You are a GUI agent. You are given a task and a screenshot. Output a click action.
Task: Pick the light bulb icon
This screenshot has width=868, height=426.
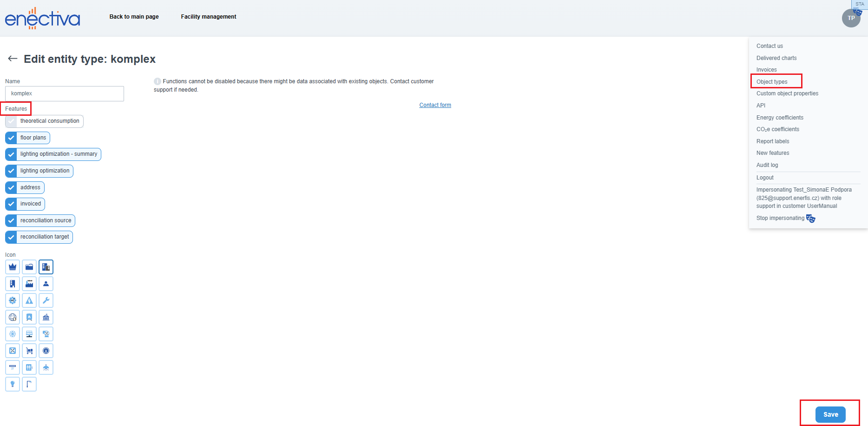(13, 384)
